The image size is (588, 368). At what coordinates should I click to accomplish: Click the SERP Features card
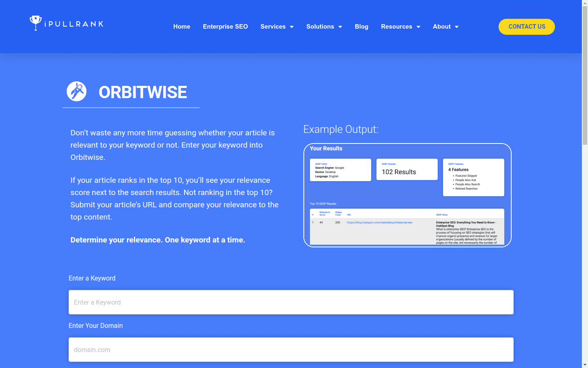(473, 177)
